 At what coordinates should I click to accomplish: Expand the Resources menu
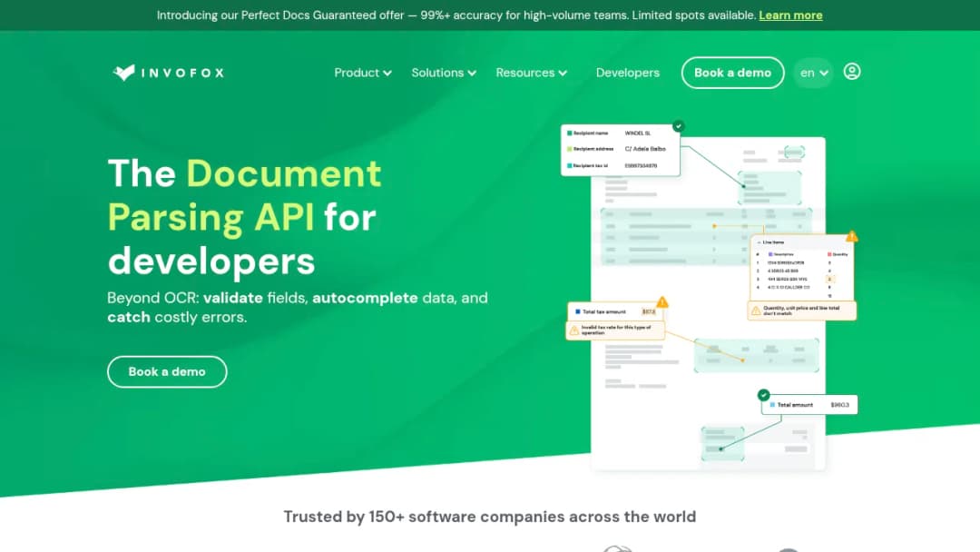[531, 73]
